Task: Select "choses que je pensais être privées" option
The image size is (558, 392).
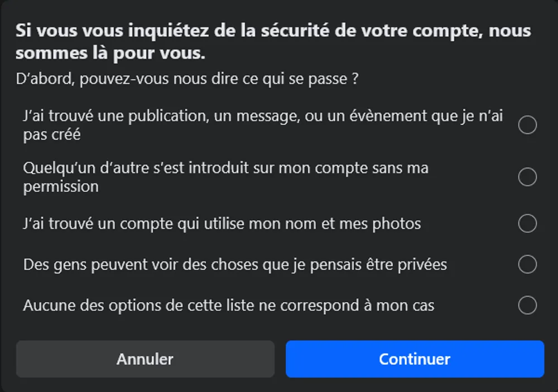Action: coord(527,265)
